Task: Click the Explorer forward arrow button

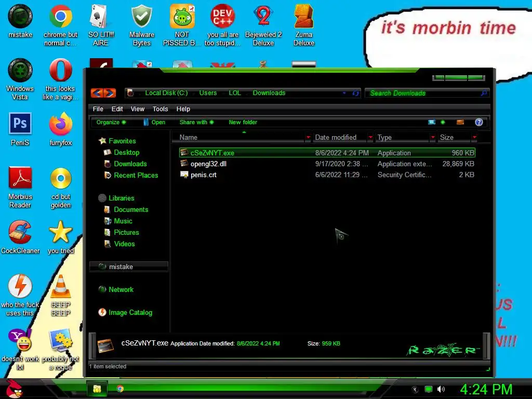Action: 110,93
